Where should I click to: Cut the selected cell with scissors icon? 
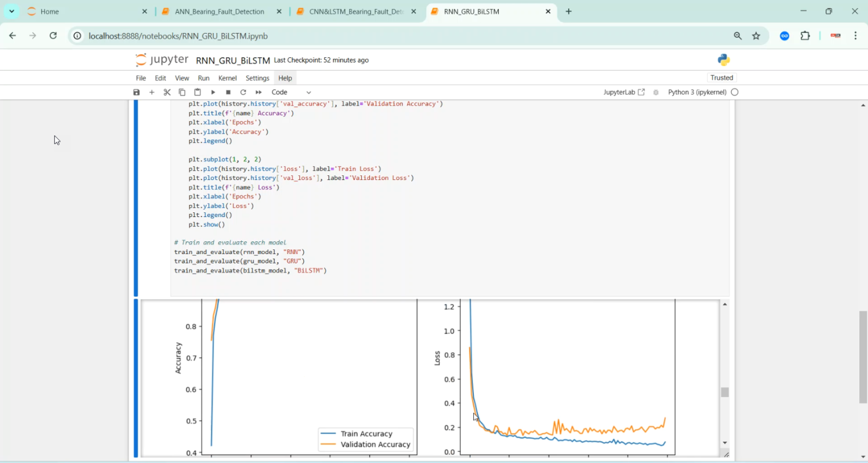pyautogui.click(x=167, y=92)
